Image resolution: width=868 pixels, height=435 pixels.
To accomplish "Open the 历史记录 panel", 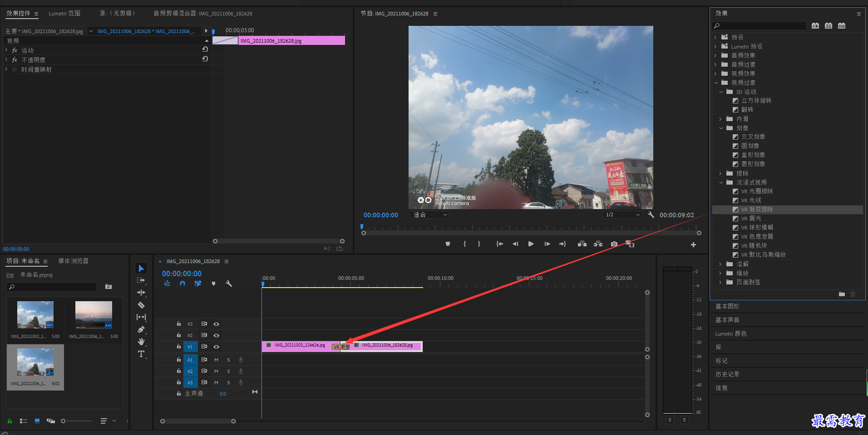I will pyautogui.click(x=727, y=374).
